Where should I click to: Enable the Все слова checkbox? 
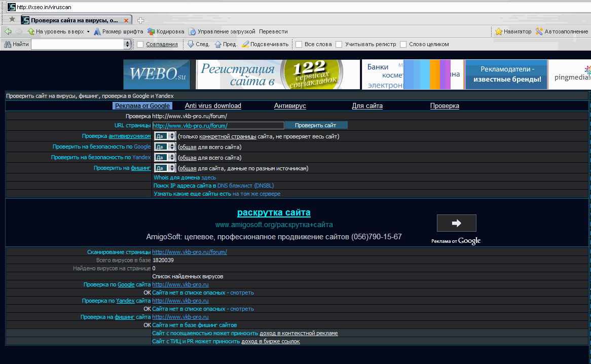tap(299, 45)
